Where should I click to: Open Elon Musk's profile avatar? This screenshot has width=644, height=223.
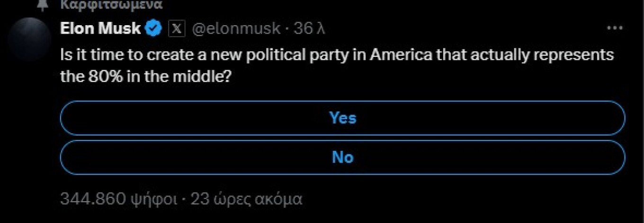point(30,39)
